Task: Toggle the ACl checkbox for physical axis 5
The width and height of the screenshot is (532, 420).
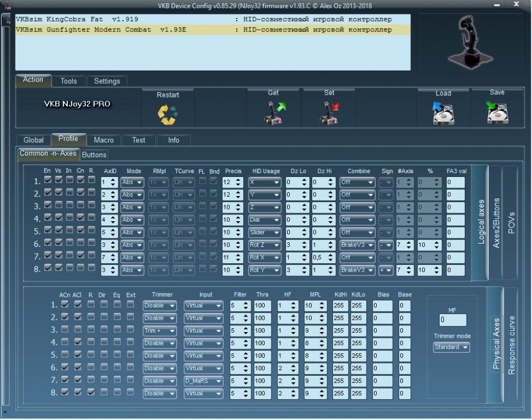Action: pos(78,354)
